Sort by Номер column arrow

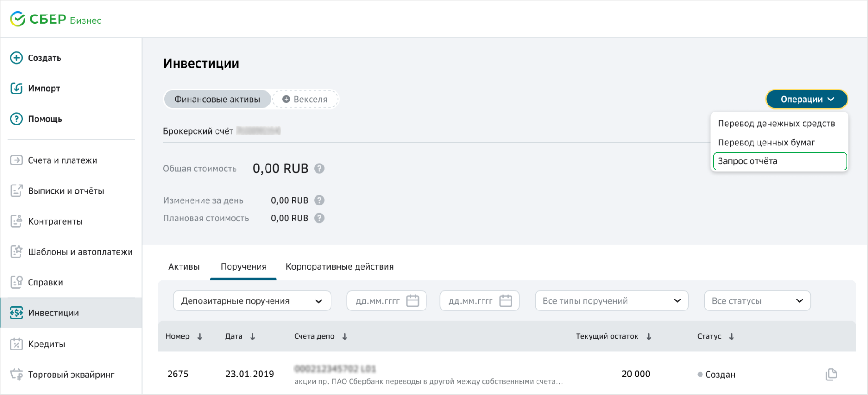coord(200,336)
